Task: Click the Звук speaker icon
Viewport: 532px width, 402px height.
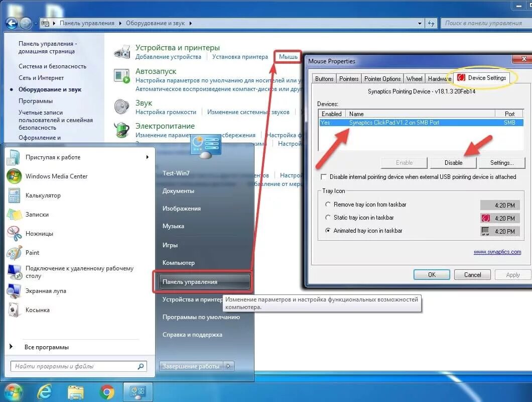Action: point(122,107)
